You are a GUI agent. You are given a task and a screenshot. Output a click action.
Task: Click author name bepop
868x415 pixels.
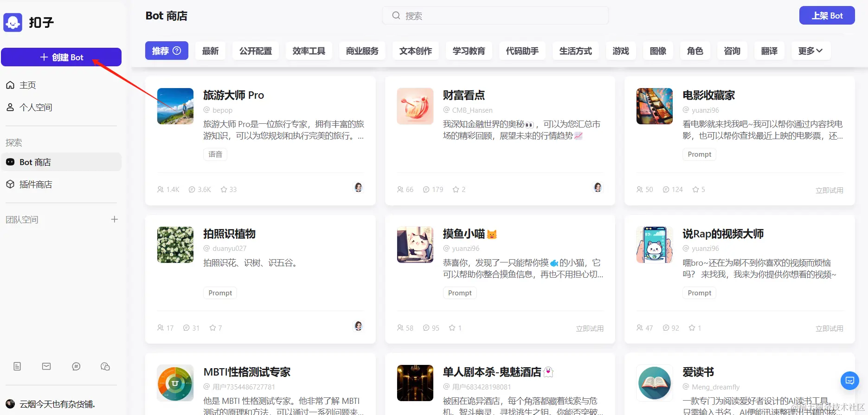(x=223, y=110)
